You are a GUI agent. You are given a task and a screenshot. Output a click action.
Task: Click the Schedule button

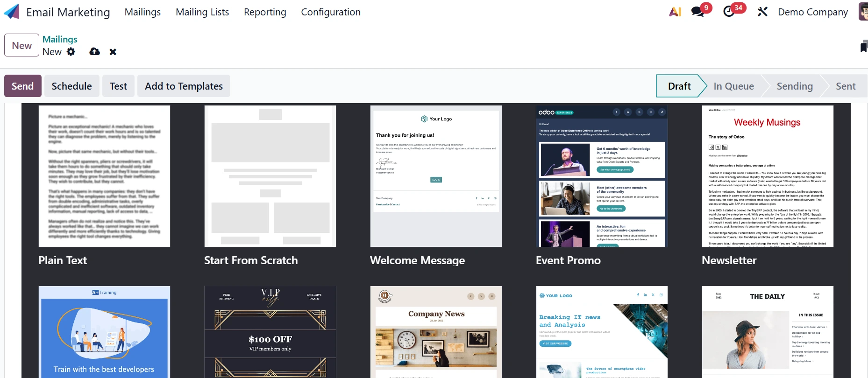coord(72,86)
